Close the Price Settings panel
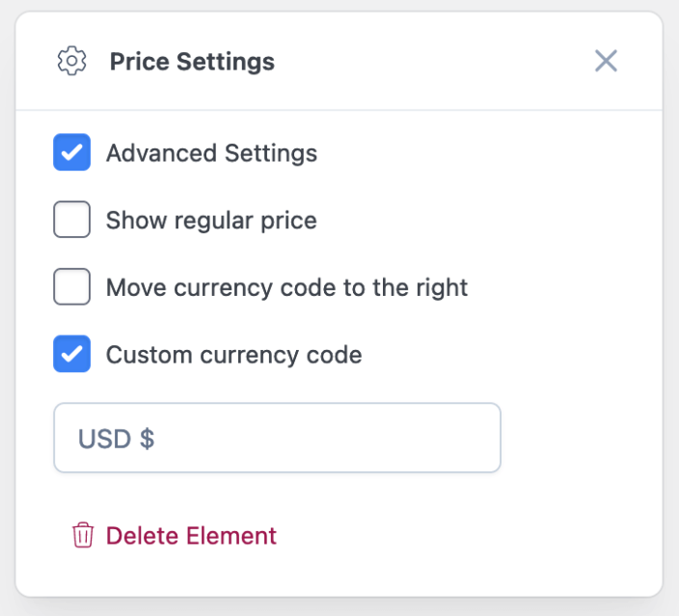Screen dimensions: 679x616 [606, 62]
